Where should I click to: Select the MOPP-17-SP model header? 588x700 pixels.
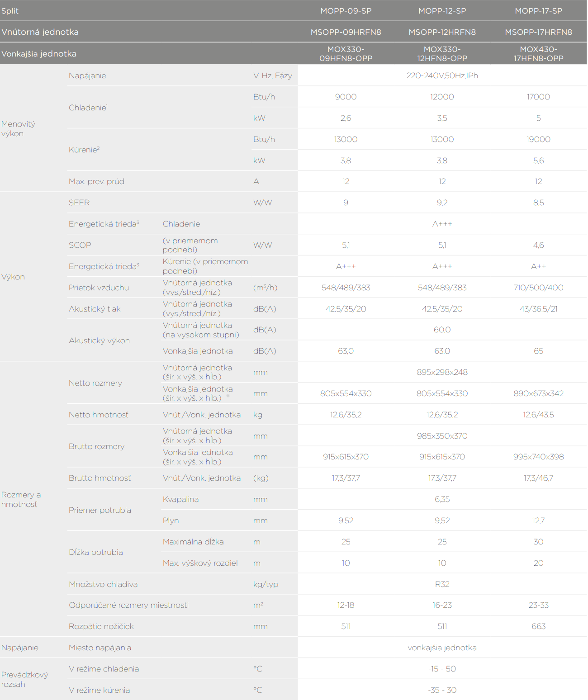pyautogui.click(x=538, y=11)
